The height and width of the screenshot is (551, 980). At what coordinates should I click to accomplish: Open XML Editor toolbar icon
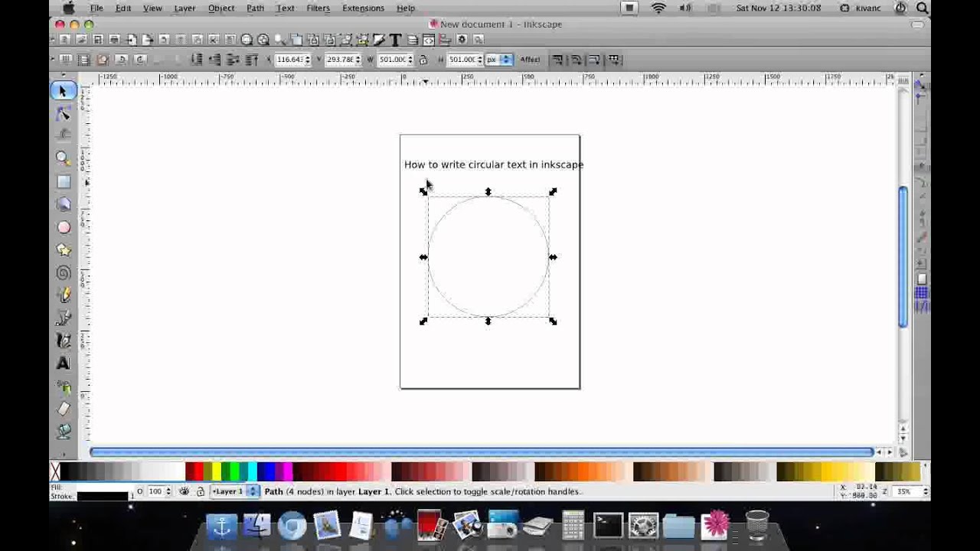coord(429,40)
